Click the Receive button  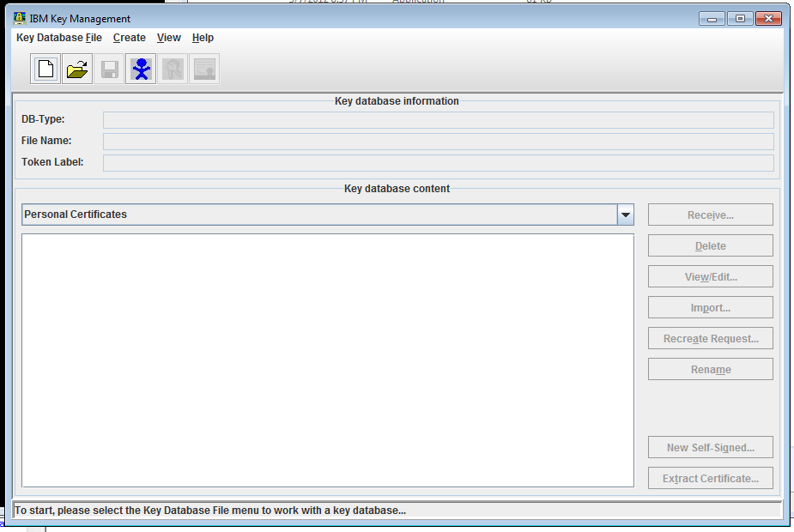710,215
